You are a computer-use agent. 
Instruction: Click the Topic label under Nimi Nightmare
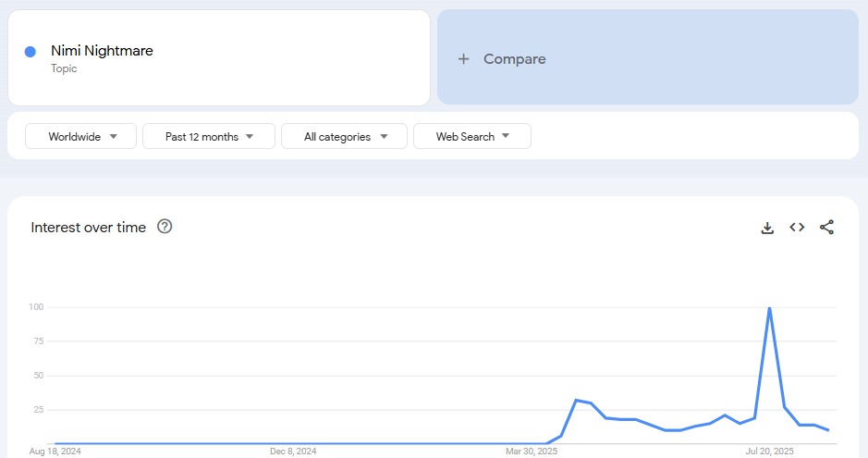pos(64,69)
